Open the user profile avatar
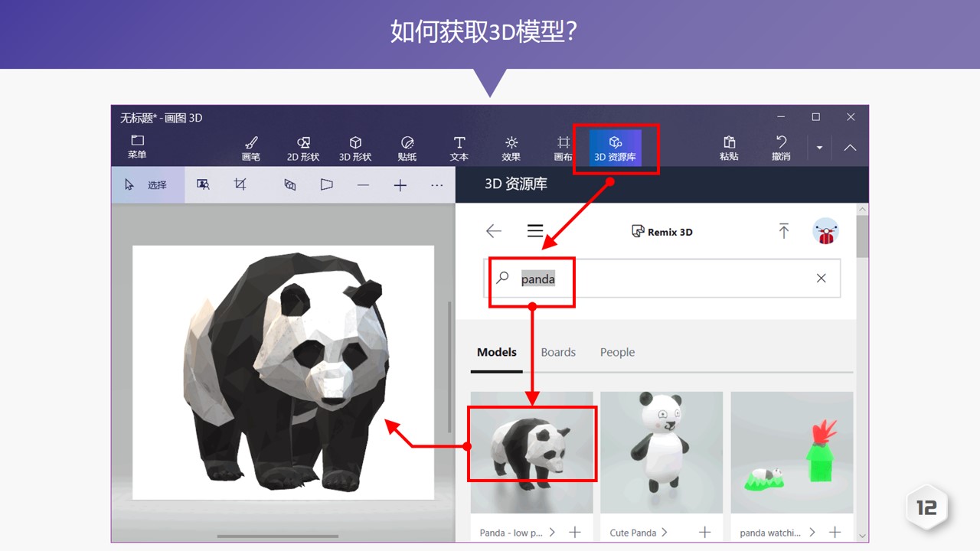980x551 pixels. coord(825,231)
